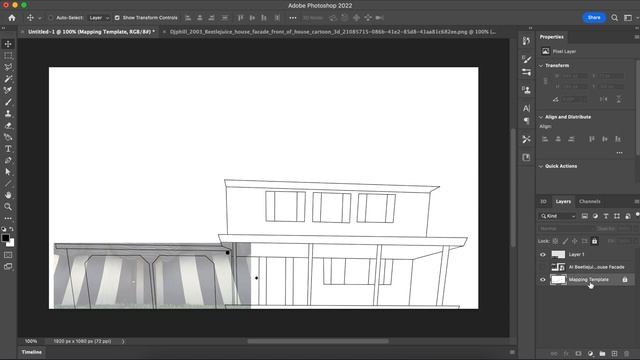Screen dimensions: 640x360
Task: Switch to the Beetlejuice house facade PNG tab
Action: 333,31
